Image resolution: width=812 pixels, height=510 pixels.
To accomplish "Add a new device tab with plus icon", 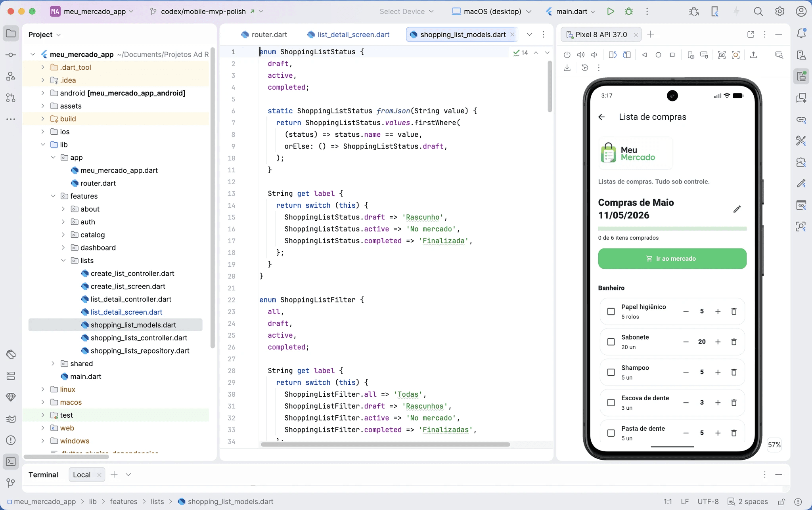I will tap(651, 34).
